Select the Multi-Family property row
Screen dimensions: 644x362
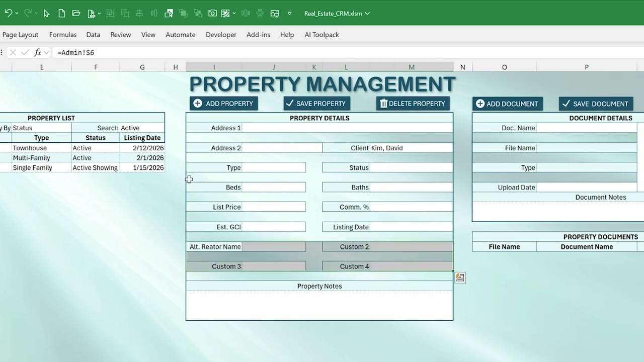point(82,157)
